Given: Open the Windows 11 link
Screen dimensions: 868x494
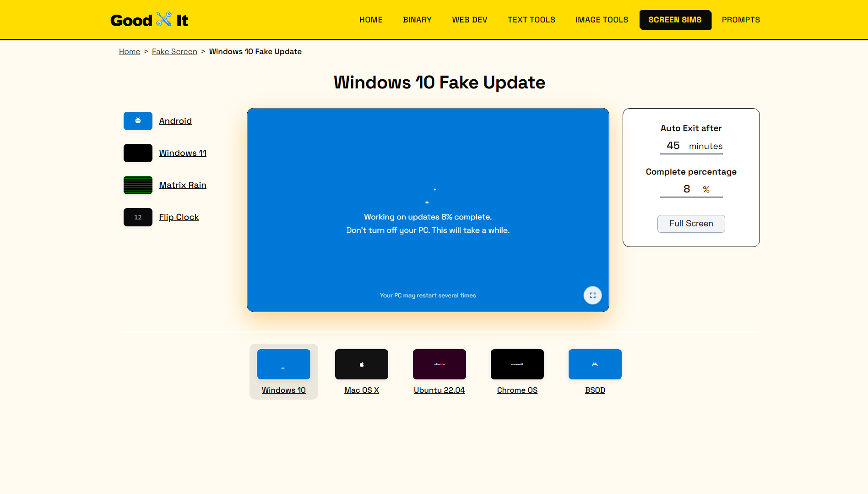Looking at the screenshot, I should coord(183,153).
